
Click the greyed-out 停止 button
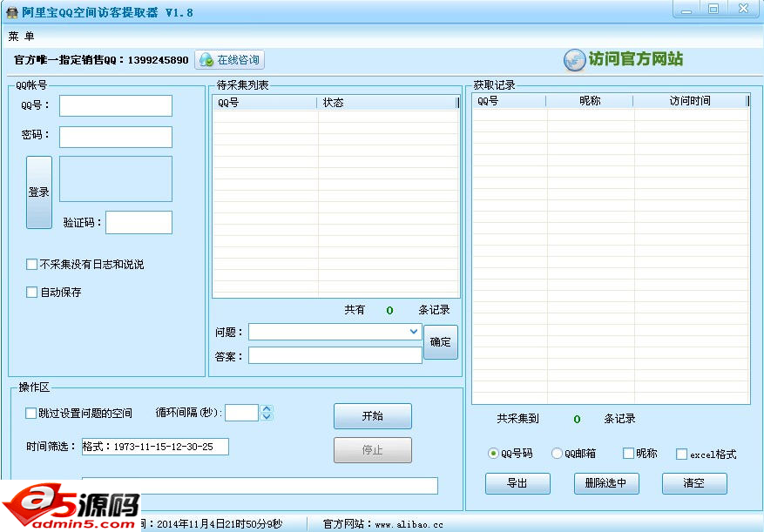click(373, 449)
